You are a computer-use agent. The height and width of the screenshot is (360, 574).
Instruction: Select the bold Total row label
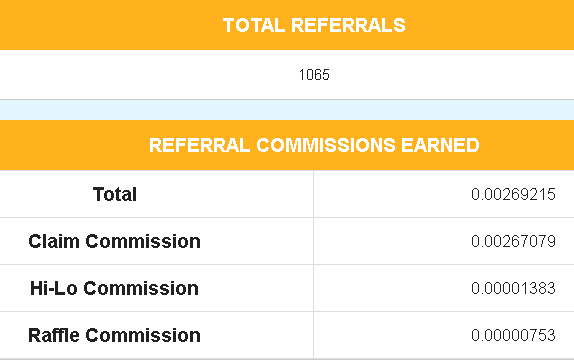pos(115,194)
